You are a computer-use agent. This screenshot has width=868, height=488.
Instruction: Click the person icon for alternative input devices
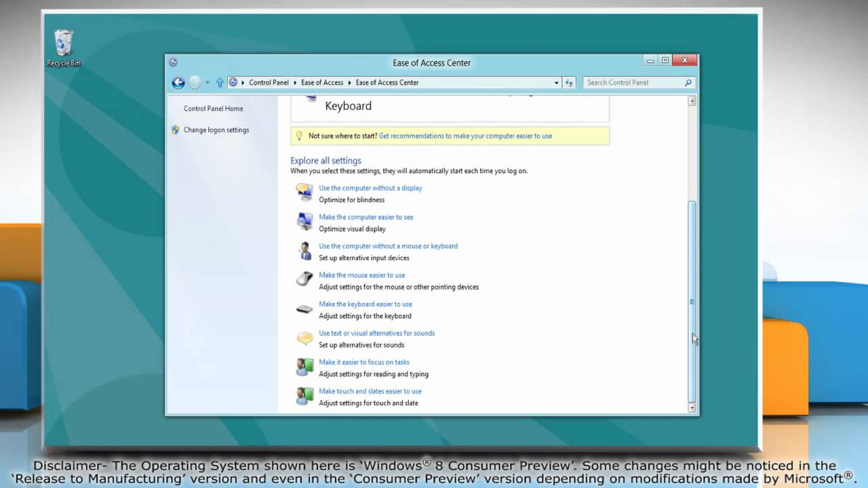(x=304, y=251)
